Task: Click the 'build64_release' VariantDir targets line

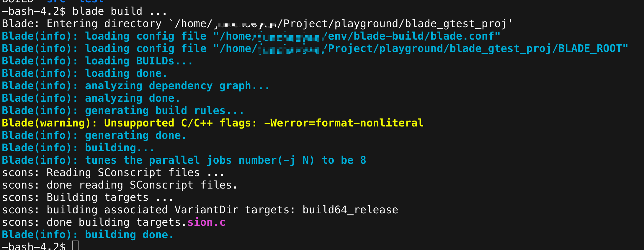Action: (200, 210)
